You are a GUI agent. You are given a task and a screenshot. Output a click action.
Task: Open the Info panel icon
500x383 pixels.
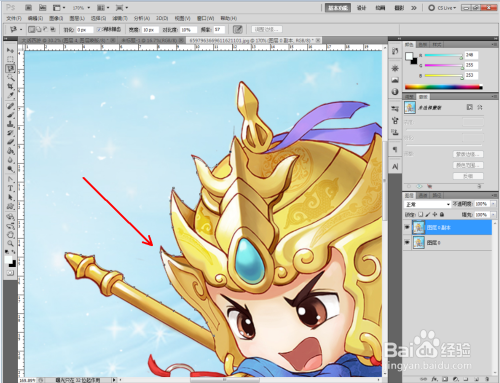395,91
